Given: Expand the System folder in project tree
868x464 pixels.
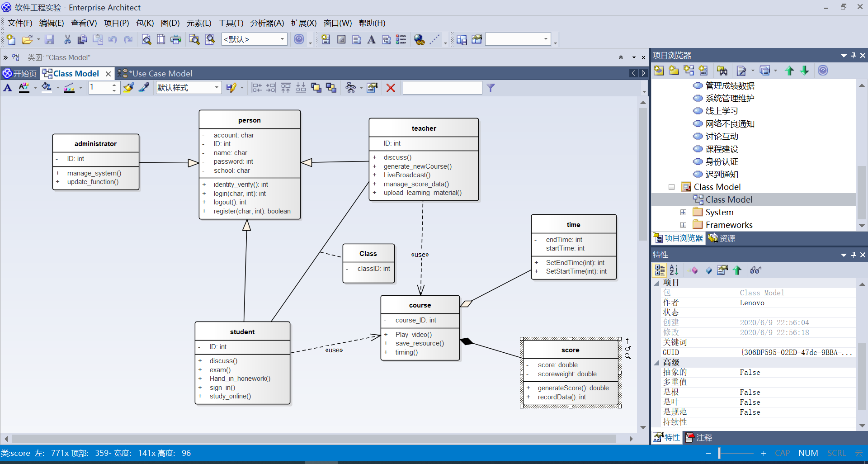Looking at the screenshot, I should (x=683, y=213).
